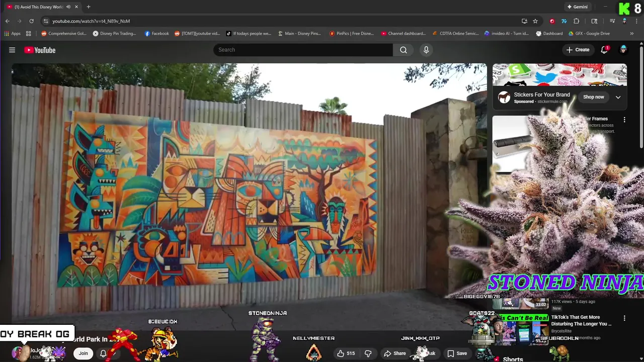The height and width of the screenshot is (362, 644).
Task: Open the Chrome extensions puzzle icon
Action: pos(577,21)
